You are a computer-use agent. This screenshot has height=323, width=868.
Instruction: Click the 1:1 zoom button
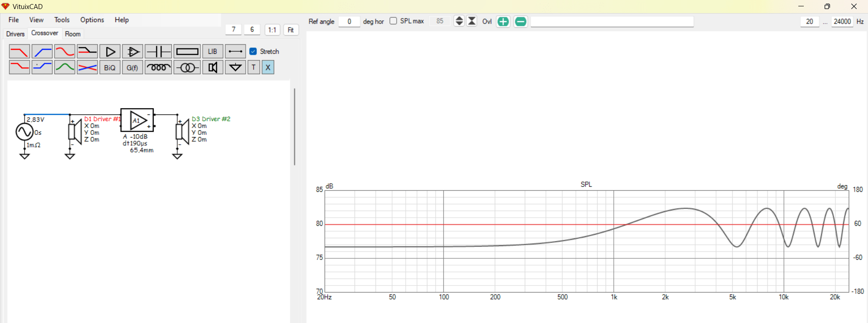[x=272, y=30]
